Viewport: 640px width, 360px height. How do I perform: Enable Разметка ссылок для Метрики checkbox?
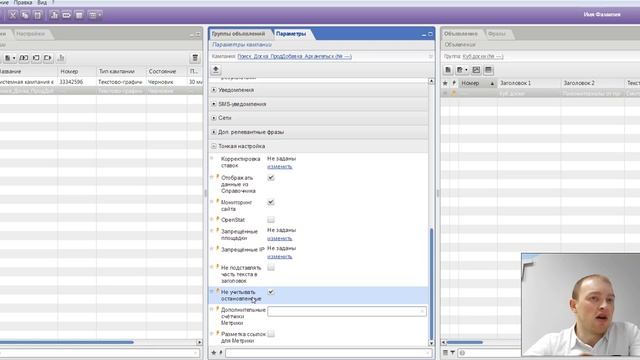tap(271, 334)
